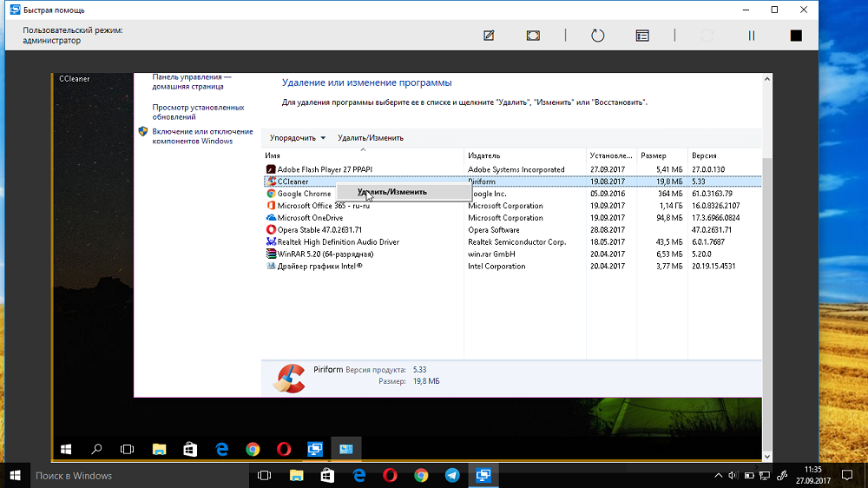Open local Opera taskbar icon
This screenshot has height=488, width=868.
coord(390,476)
